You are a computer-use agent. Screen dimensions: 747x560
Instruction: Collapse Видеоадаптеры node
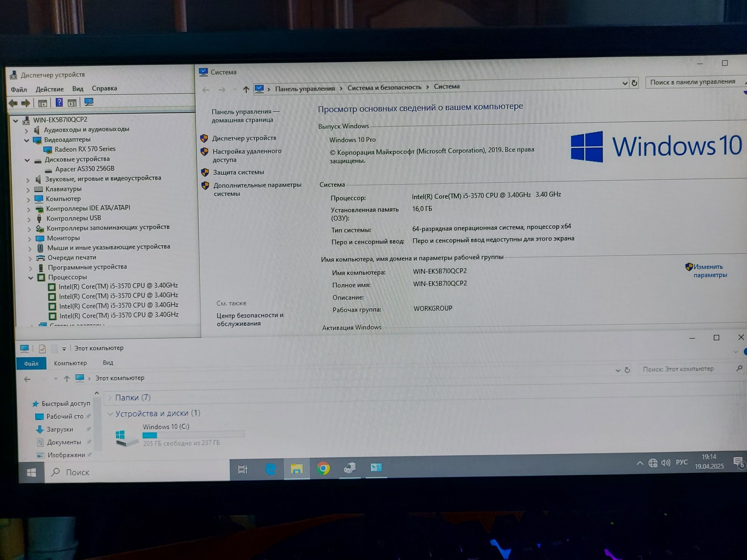(x=27, y=140)
